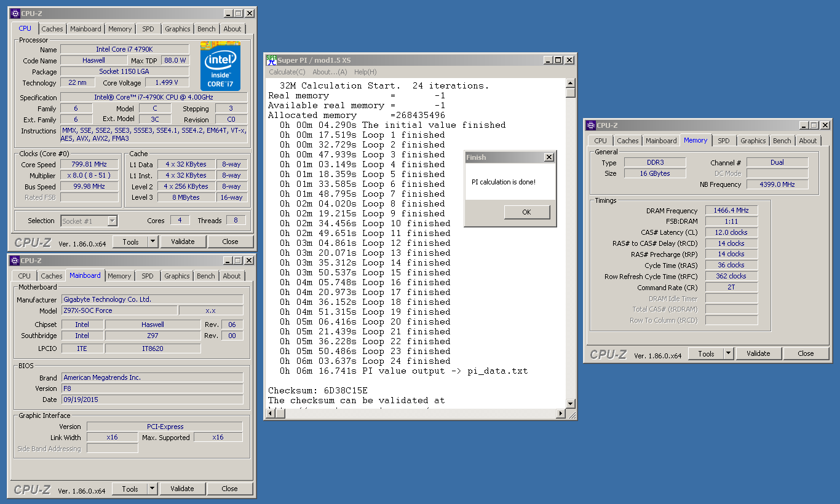The image size is (840, 504).
Task: Open Caches tab in the Mainboard CPU-Z window
Action: pos(52,276)
